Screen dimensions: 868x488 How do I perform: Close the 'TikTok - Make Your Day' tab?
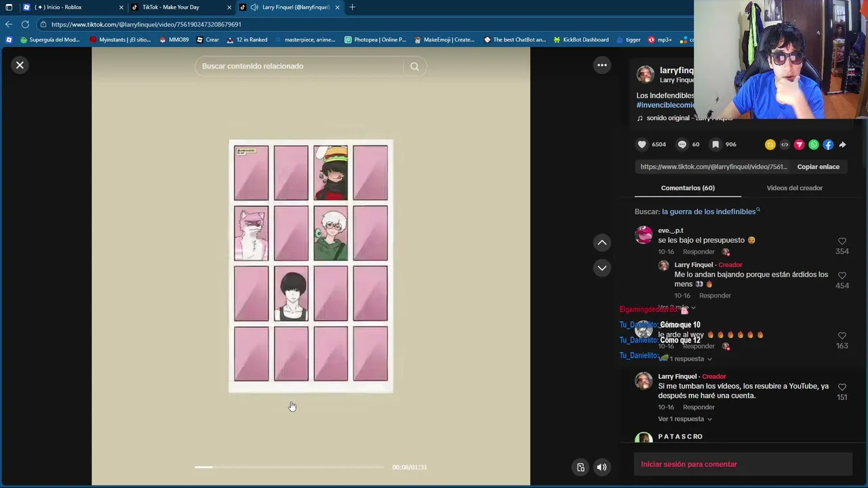(229, 7)
